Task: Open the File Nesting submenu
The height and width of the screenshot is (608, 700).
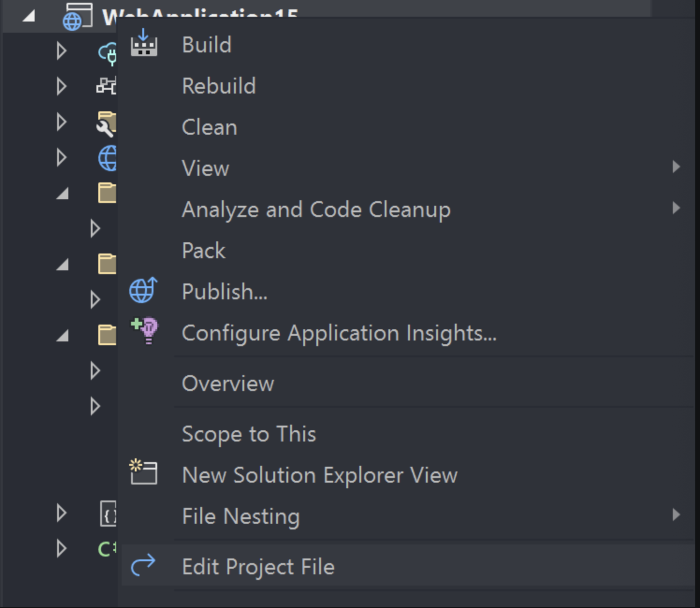Action: 241,516
